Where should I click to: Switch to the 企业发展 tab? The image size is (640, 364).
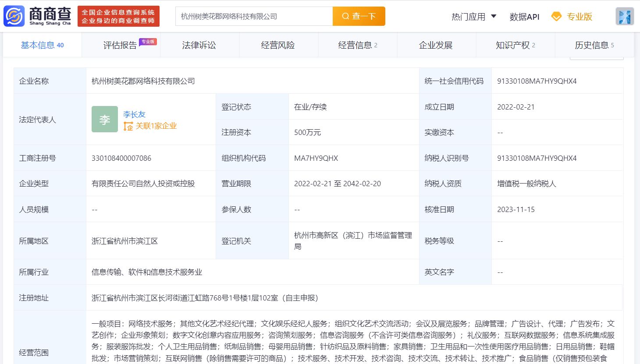coord(436,45)
